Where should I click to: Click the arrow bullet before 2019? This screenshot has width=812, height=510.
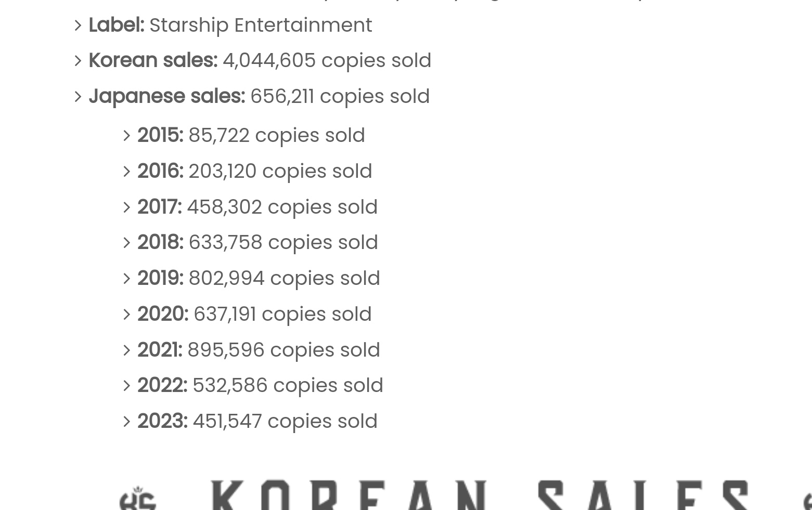click(x=126, y=279)
